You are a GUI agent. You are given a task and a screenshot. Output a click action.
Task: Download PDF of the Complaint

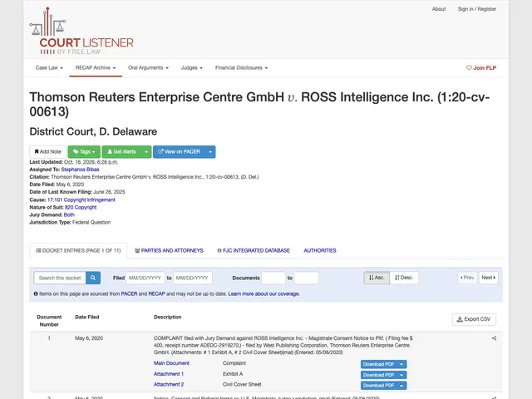pyautogui.click(x=378, y=364)
